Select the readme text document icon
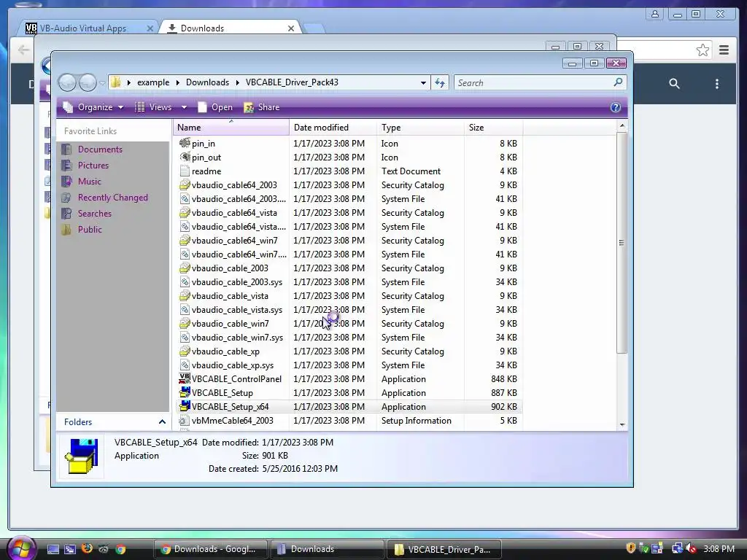 point(185,171)
